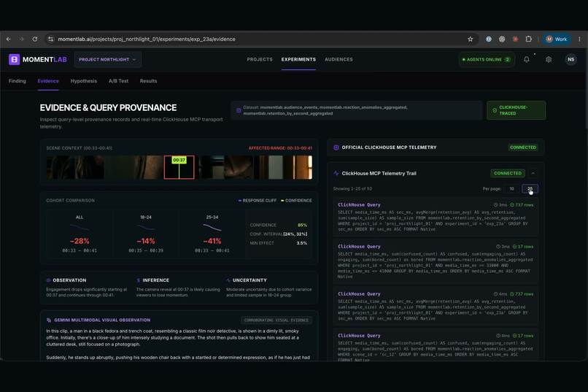588x392 pixels.
Task: Open the Projects nav item
Action: point(260,59)
